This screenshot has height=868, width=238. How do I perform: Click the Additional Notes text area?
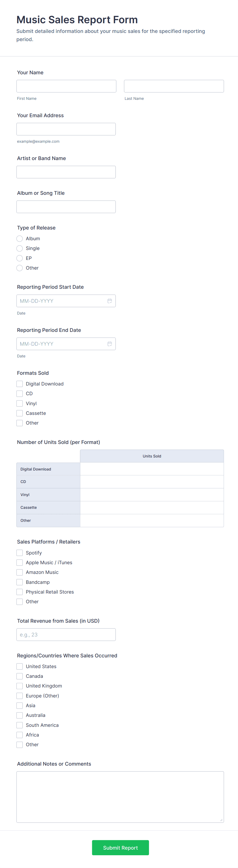pos(120,797)
